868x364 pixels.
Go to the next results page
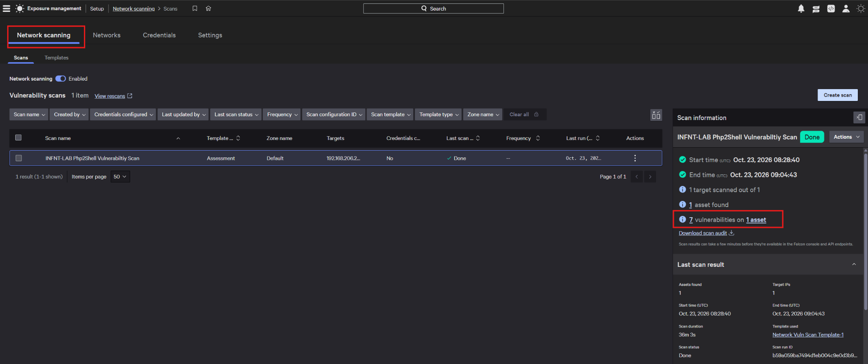pyautogui.click(x=650, y=177)
